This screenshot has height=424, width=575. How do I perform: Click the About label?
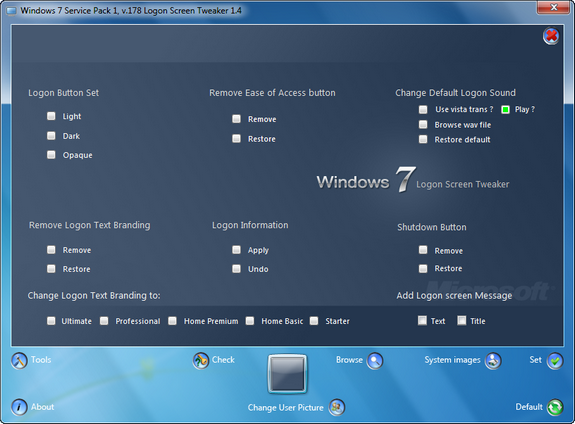coord(42,407)
